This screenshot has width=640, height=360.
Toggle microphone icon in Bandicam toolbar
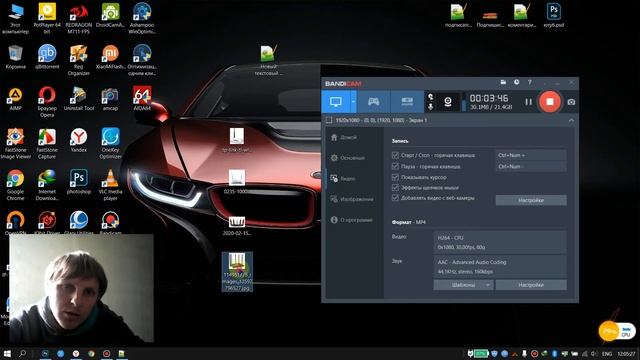click(430, 107)
